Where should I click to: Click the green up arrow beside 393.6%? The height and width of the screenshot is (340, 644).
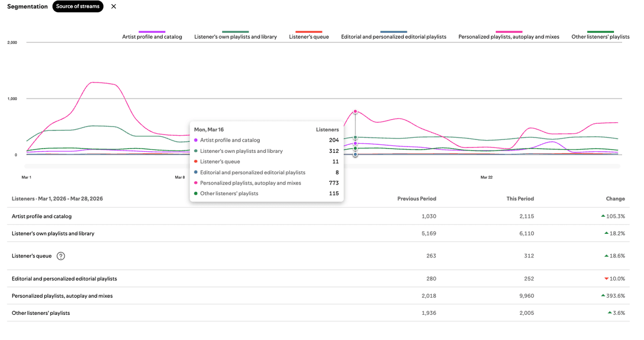click(x=603, y=295)
